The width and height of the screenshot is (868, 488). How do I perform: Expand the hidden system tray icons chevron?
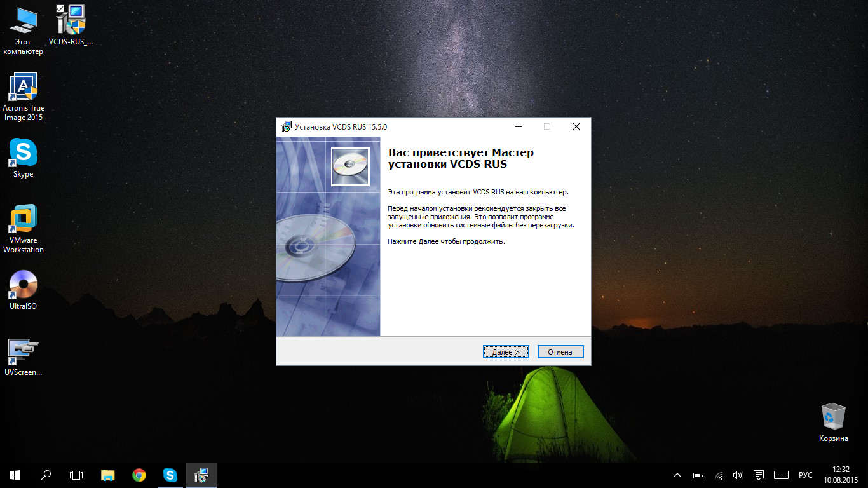[x=677, y=475]
